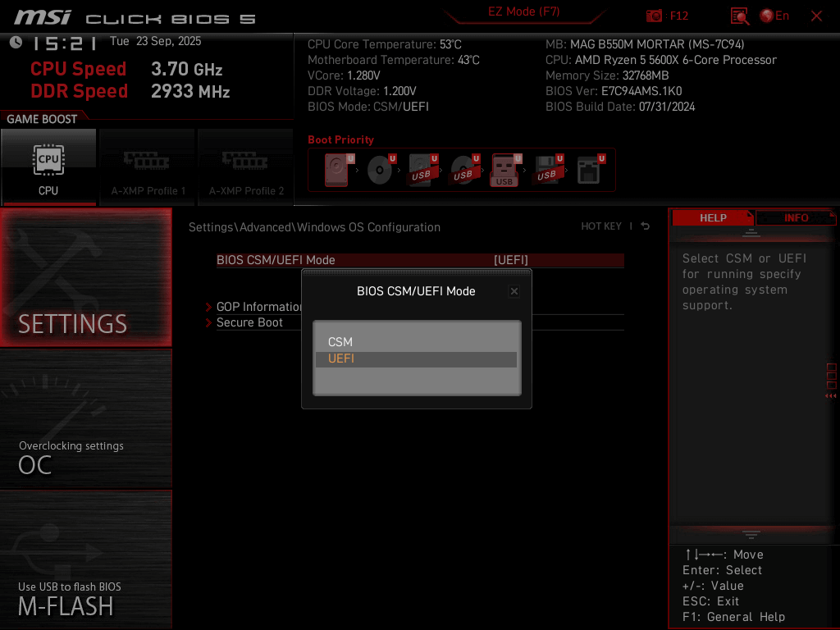The height and width of the screenshot is (630, 840).
Task: Click the optical drive icon in Boot Priority
Action: (x=377, y=168)
